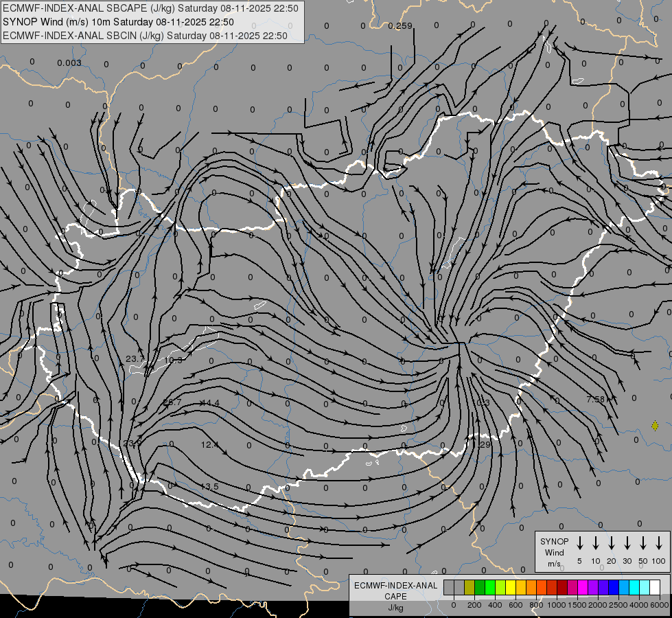Click the '6000' tick label on CAPE scale
The image size is (672, 618).
(x=660, y=605)
